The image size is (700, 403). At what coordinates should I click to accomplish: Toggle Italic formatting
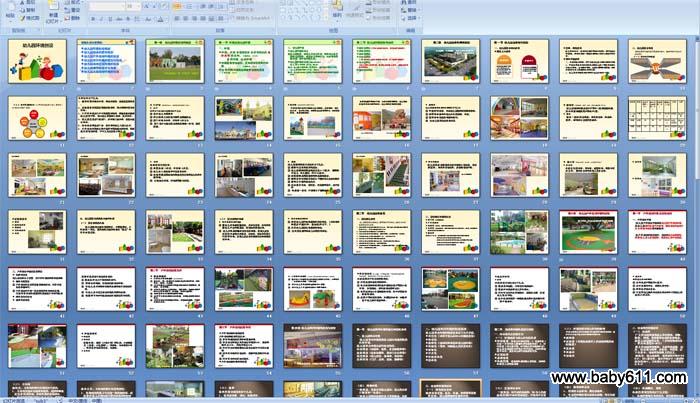[99, 18]
